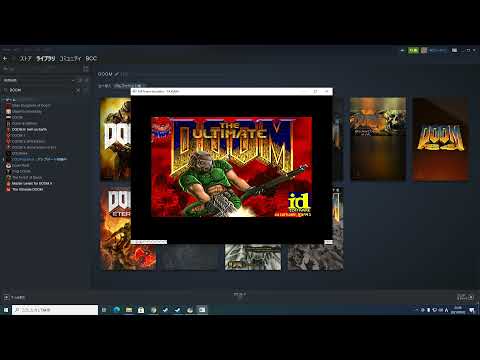
Task: Open File Explorer from taskbar
Action: (129, 310)
